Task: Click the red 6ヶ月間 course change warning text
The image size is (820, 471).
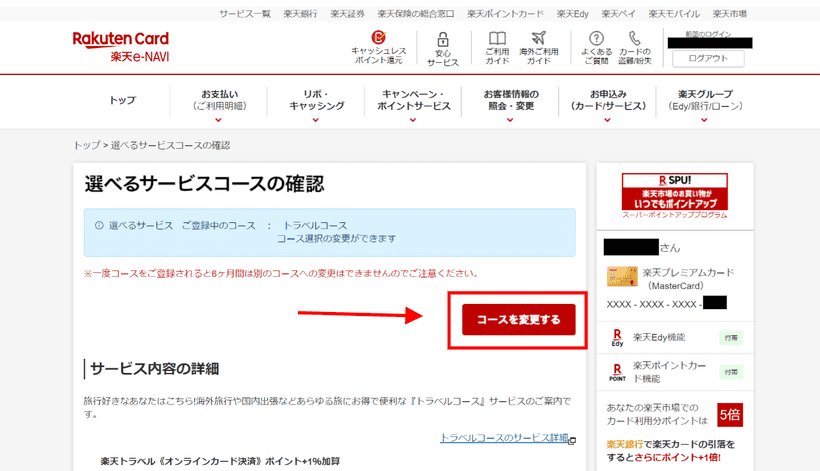Action: point(281,273)
